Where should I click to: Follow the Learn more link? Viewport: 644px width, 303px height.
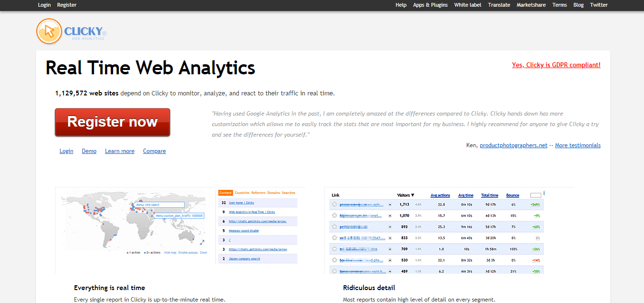pos(120,151)
